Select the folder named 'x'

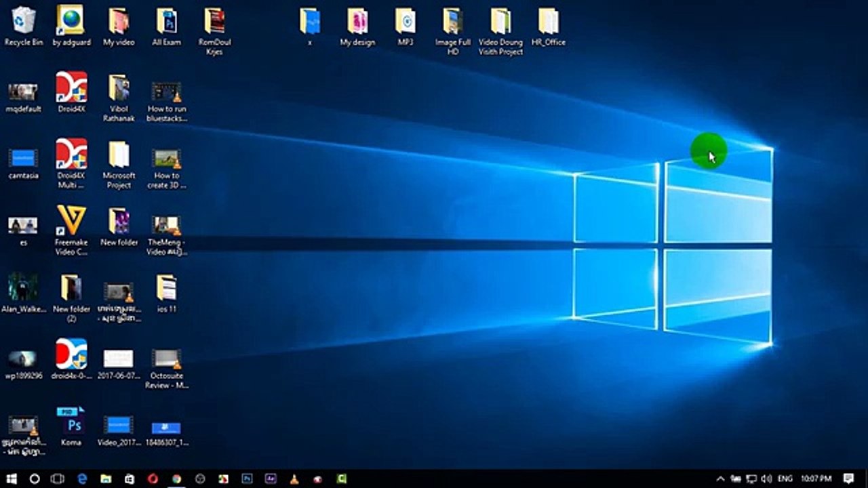tap(310, 26)
